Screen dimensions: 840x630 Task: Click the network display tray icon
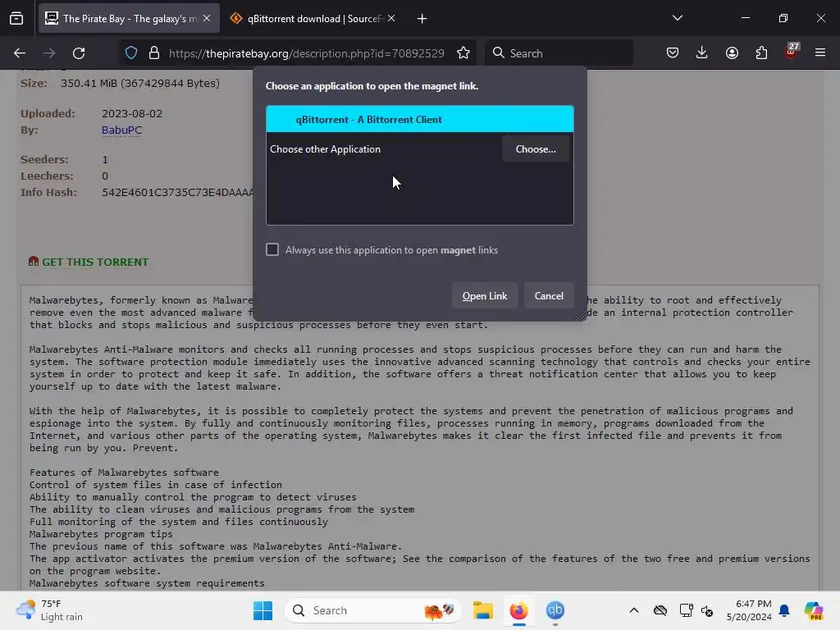(x=686, y=610)
